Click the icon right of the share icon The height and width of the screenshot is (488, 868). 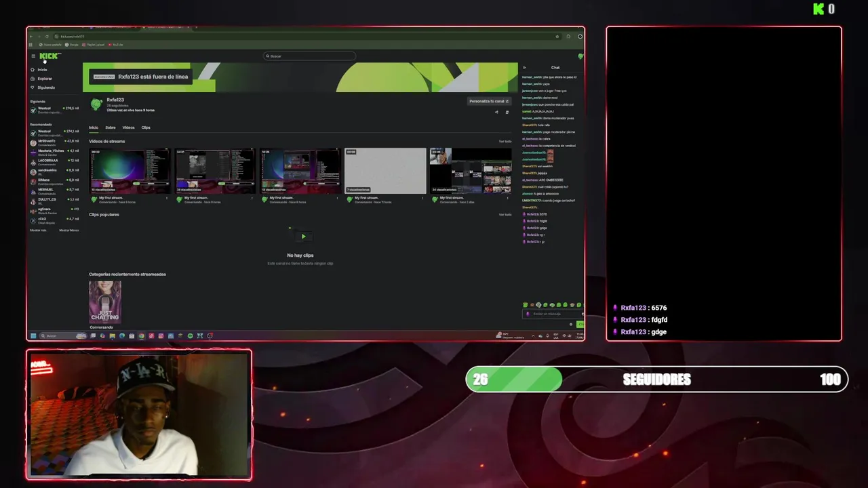(507, 113)
